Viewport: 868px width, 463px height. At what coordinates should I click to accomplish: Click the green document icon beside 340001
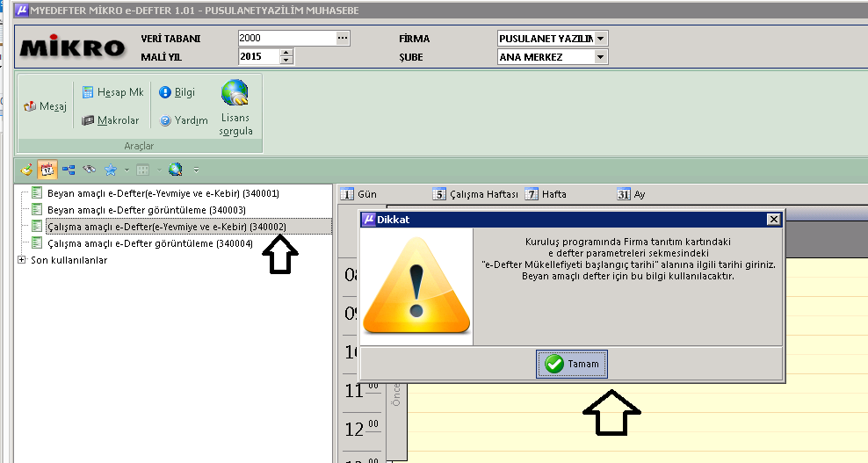coord(37,192)
